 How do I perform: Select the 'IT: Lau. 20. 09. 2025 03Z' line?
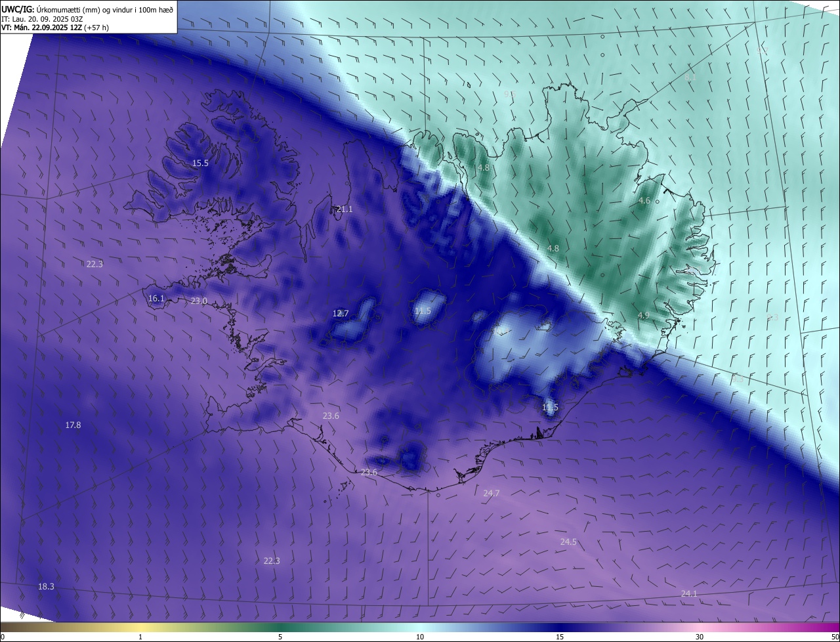43,19
